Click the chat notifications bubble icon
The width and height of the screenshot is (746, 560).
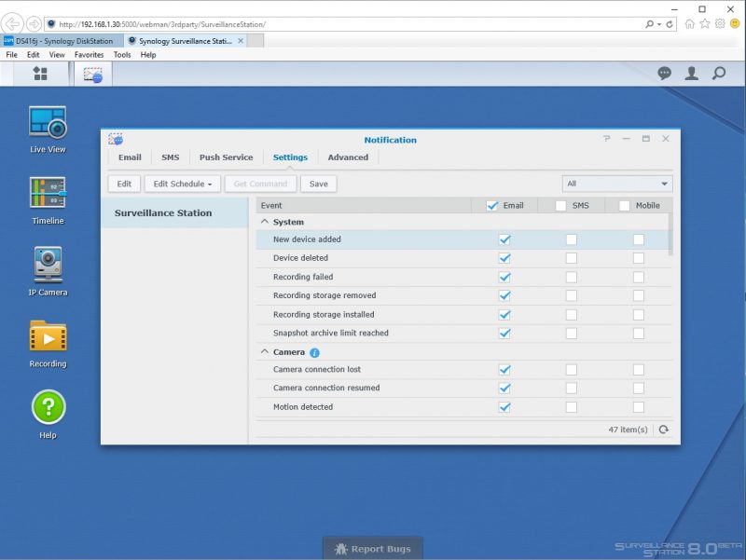pyautogui.click(x=665, y=74)
